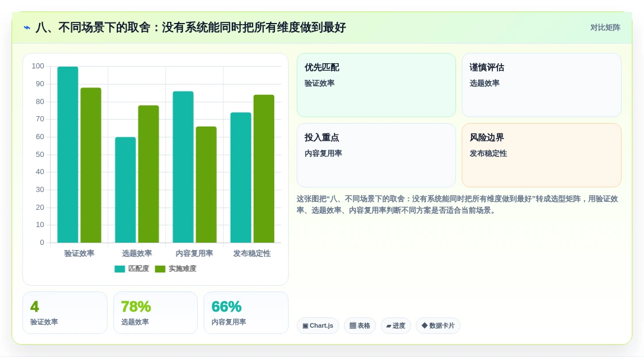Click the 表格 tag chip
Image resolution: width=644 pixels, height=357 pixels.
click(360, 326)
